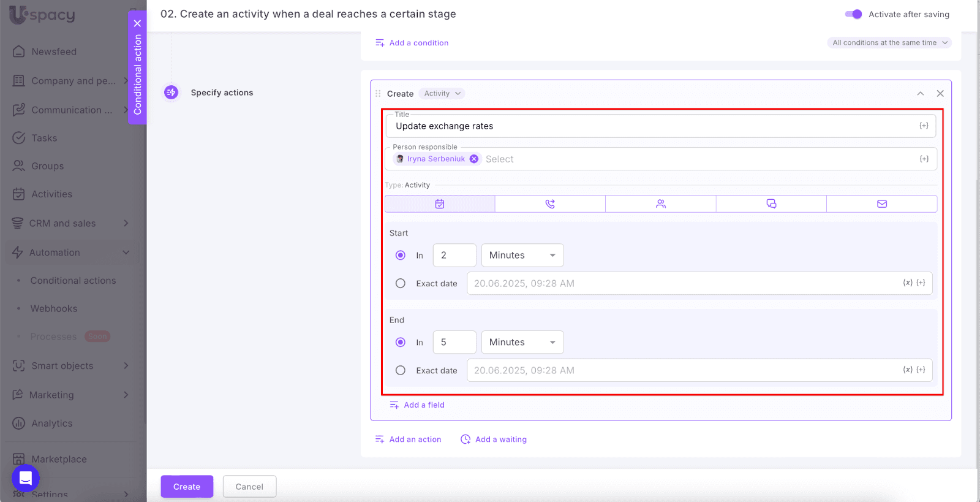Remove Iryna Serbeniuk from person responsible

(474, 159)
